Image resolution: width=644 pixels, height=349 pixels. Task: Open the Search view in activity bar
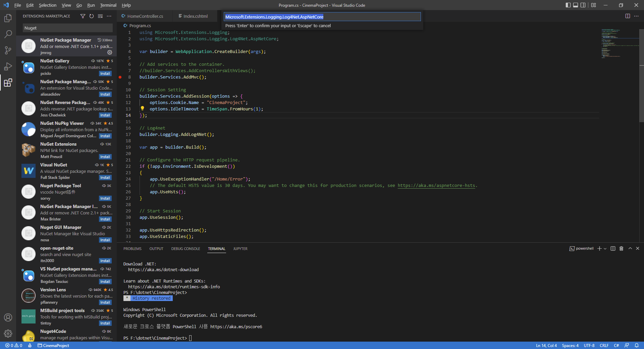tap(8, 34)
